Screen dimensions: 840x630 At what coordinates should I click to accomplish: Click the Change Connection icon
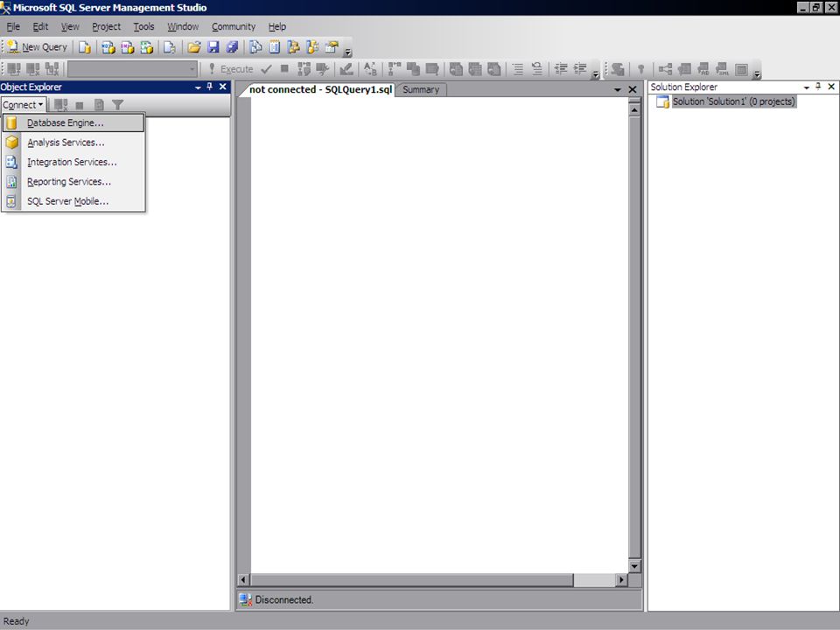(52, 68)
